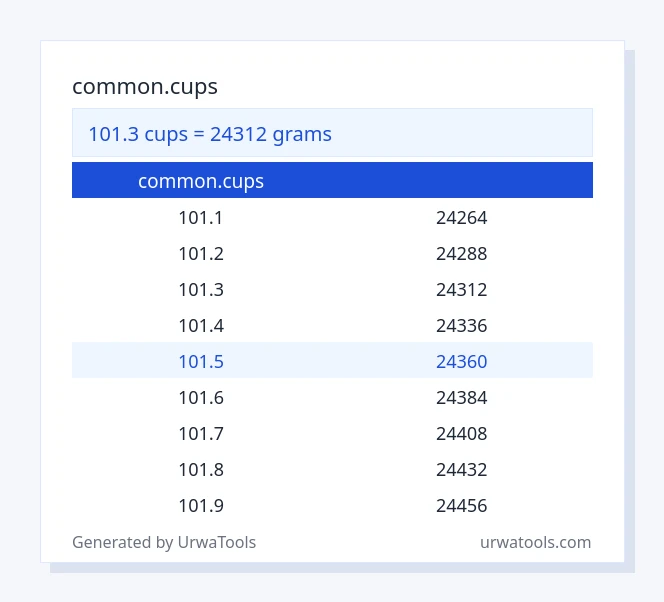
Task: Select the highlighted 101.5 cell
Action: [x=201, y=362]
